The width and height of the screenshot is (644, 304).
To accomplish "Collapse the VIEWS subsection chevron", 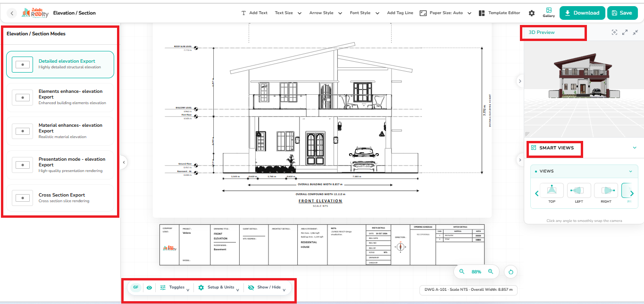I will pyautogui.click(x=631, y=171).
